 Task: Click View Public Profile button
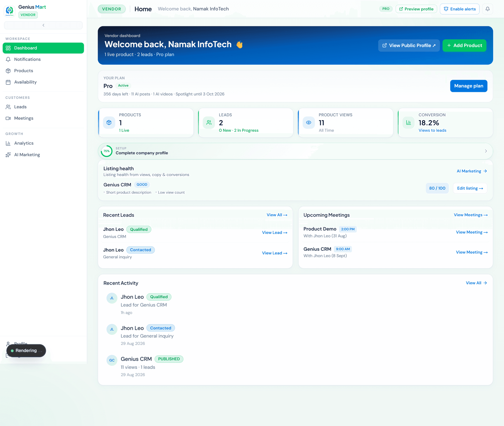point(409,45)
